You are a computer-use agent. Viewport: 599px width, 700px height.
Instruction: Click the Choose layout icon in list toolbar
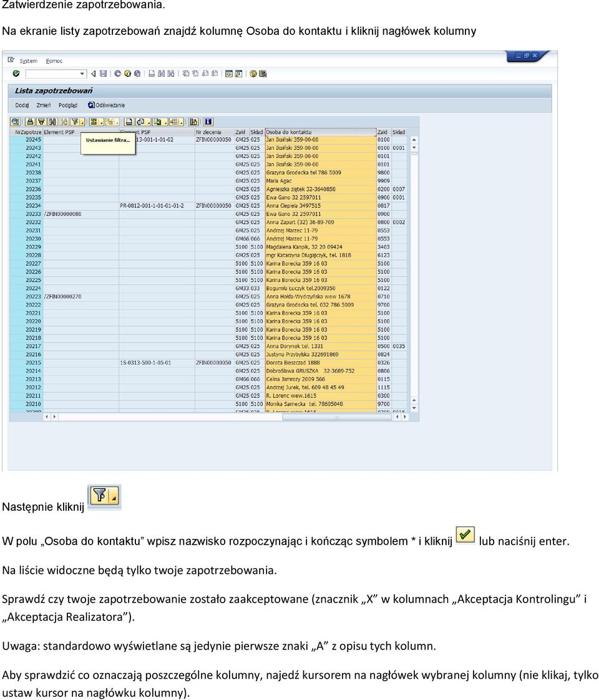click(174, 122)
